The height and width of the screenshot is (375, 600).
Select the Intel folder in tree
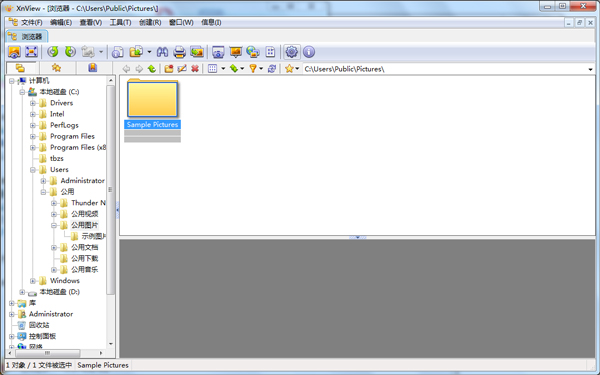(x=57, y=114)
